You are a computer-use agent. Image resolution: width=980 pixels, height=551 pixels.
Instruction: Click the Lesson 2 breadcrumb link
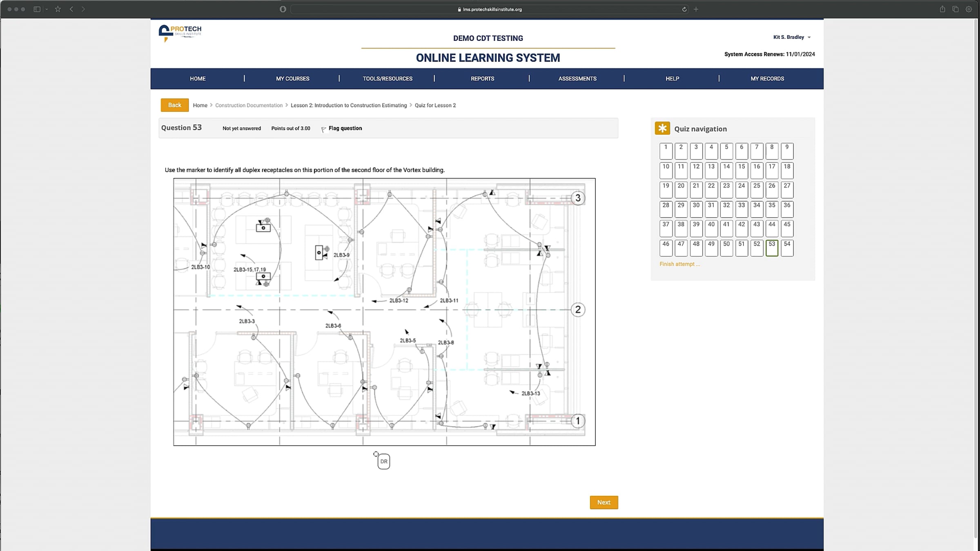pyautogui.click(x=349, y=105)
